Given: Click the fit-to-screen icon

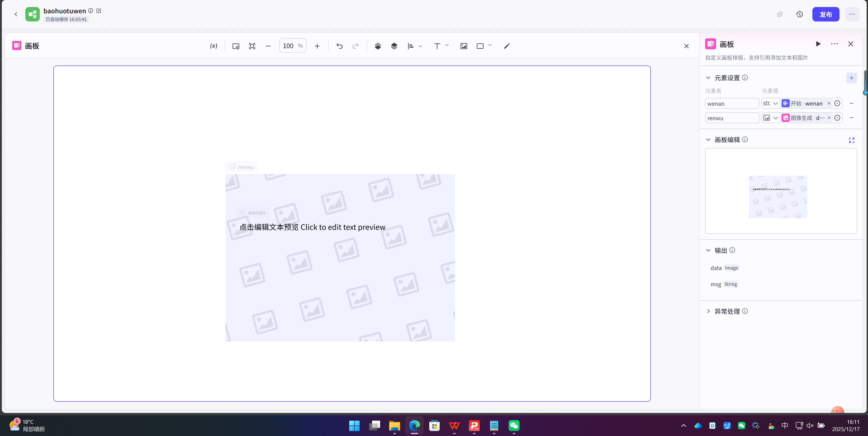Looking at the screenshot, I should (x=252, y=46).
